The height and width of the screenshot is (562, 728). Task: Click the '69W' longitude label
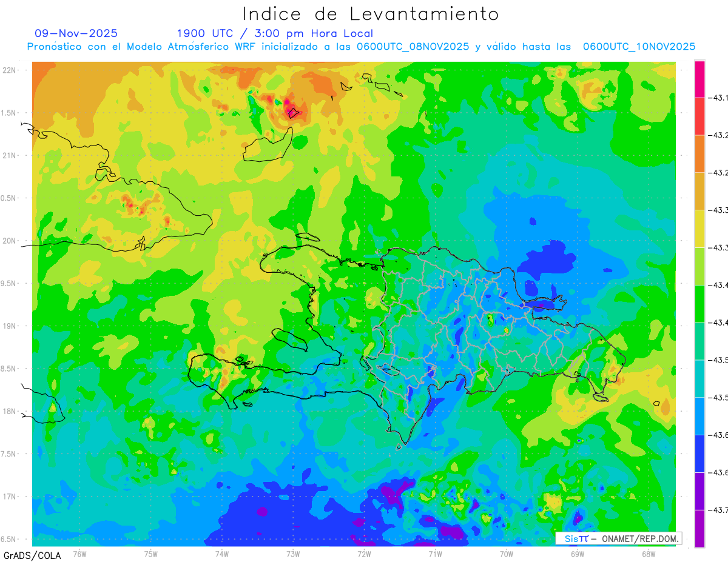[578, 554]
